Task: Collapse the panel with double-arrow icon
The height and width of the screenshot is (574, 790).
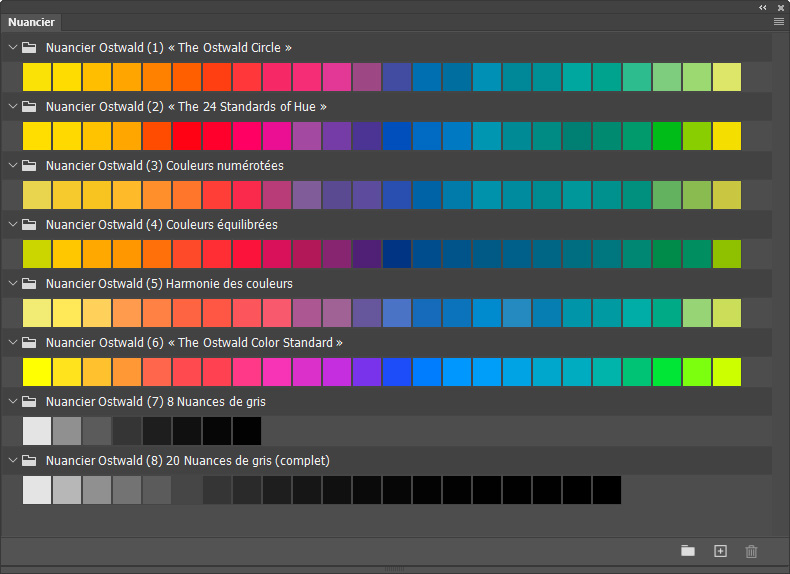Action: [x=763, y=8]
